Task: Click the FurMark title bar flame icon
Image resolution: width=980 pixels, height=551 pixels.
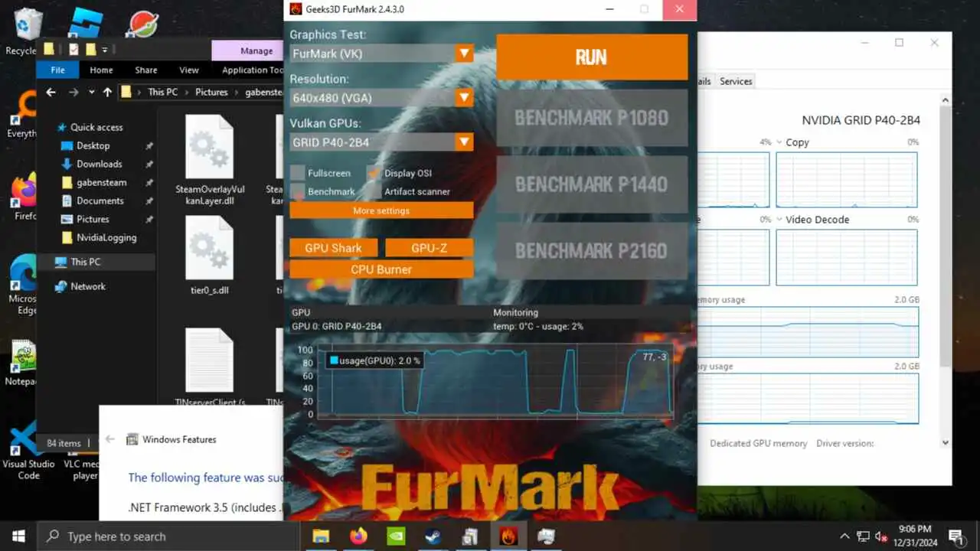Action: [x=296, y=9]
